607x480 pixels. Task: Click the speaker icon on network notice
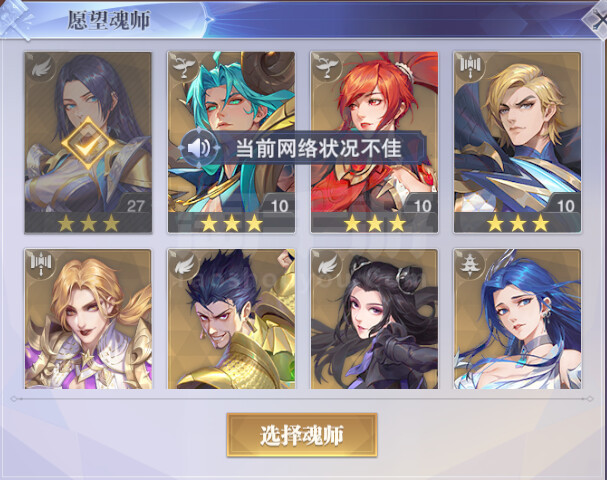pyautogui.click(x=200, y=148)
